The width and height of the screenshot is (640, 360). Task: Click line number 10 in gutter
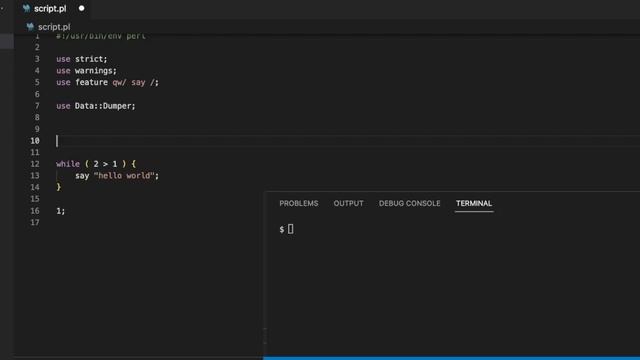(x=35, y=141)
